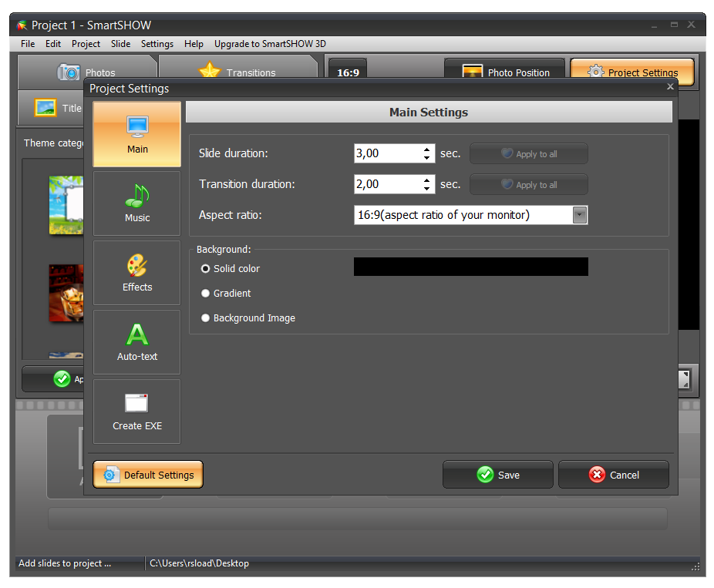Click the camera icon on Photos tab
Viewport: 714px width, 588px height.
point(69,72)
